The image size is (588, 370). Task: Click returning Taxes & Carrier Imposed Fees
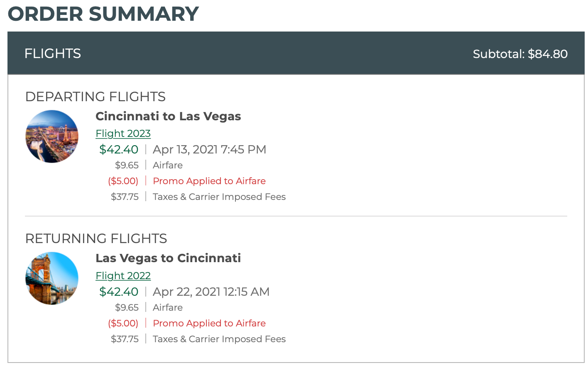pyautogui.click(x=219, y=338)
